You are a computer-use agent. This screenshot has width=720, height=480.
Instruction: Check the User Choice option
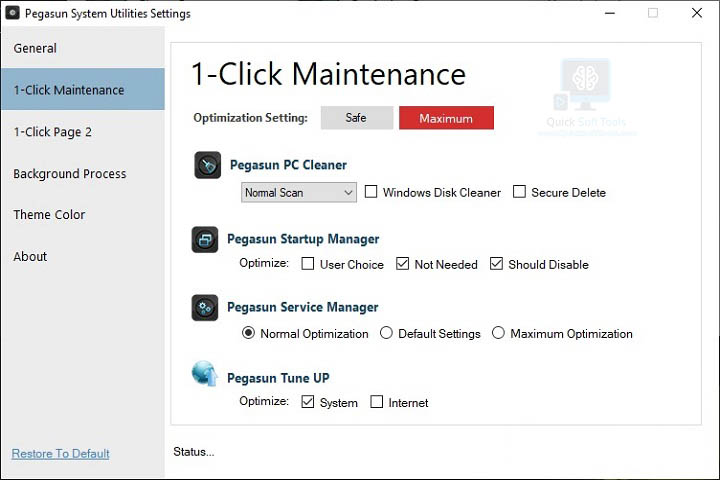tap(308, 264)
